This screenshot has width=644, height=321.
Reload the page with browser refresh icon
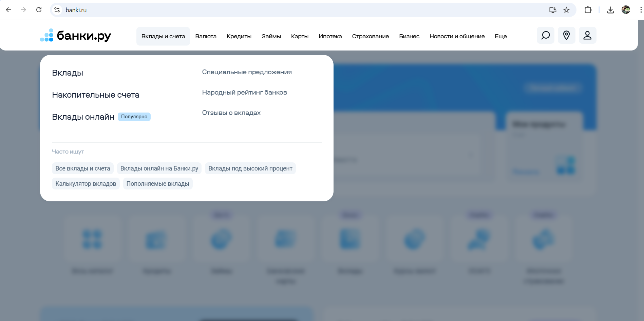pyautogui.click(x=39, y=10)
